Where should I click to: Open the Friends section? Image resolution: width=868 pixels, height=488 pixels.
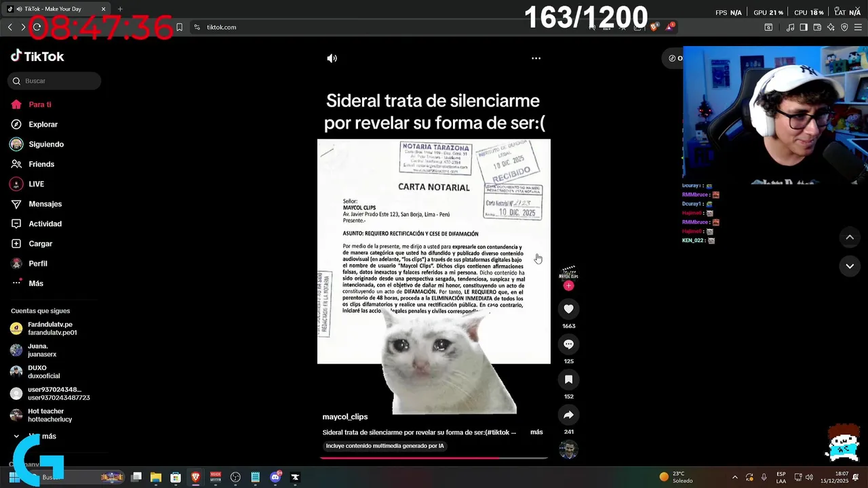click(x=33, y=164)
